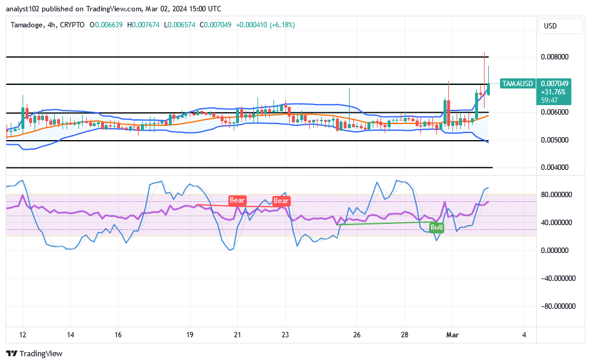The height and width of the screenshot is (364, 591).
Task: Click the change text +0.000410 (+6.18%)
Action: pos(265,25)
